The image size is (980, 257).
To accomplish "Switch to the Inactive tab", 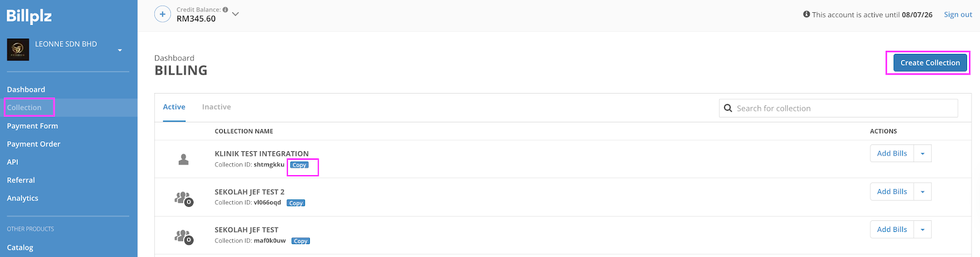I will pos(216,107).
